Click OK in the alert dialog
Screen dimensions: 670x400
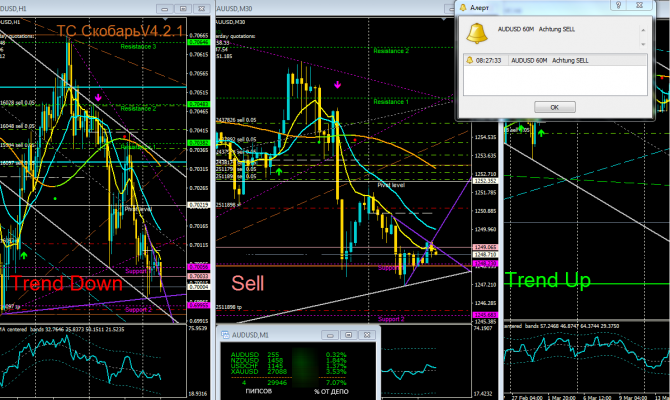click(555, 107)
